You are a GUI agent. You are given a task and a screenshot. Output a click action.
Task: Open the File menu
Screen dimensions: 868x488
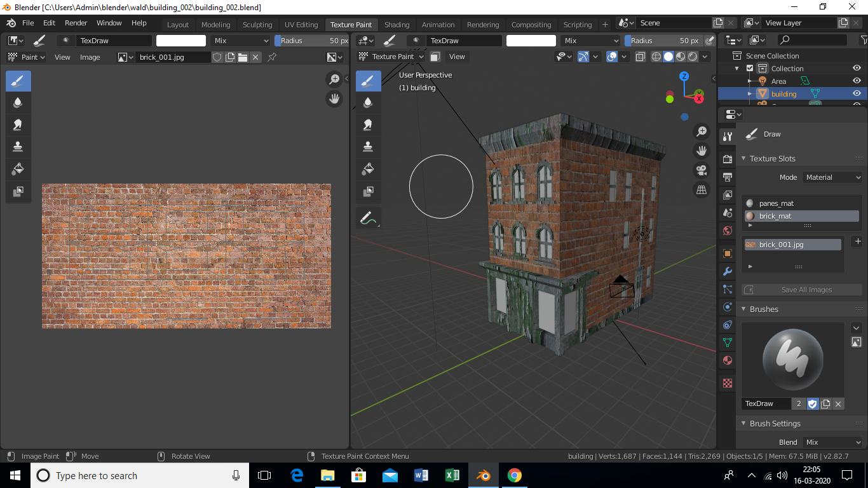tap(28, 23)
